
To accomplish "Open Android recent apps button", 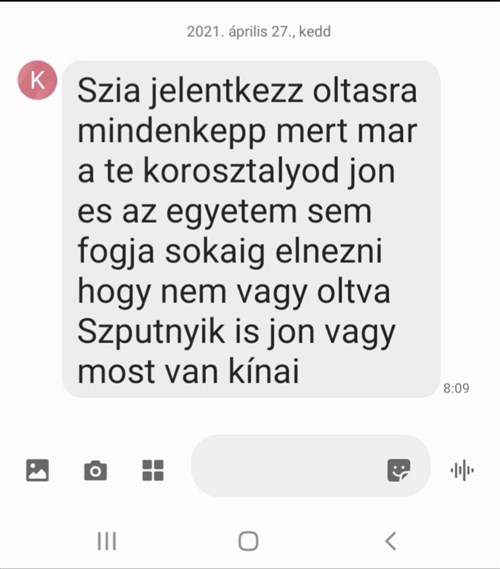I will pyautogui.click(x=107, y=541).
